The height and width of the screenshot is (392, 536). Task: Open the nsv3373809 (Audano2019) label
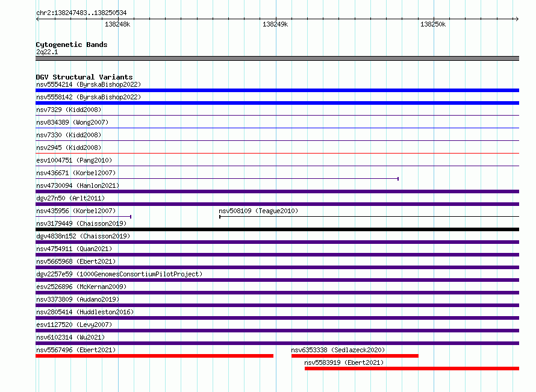78,299
